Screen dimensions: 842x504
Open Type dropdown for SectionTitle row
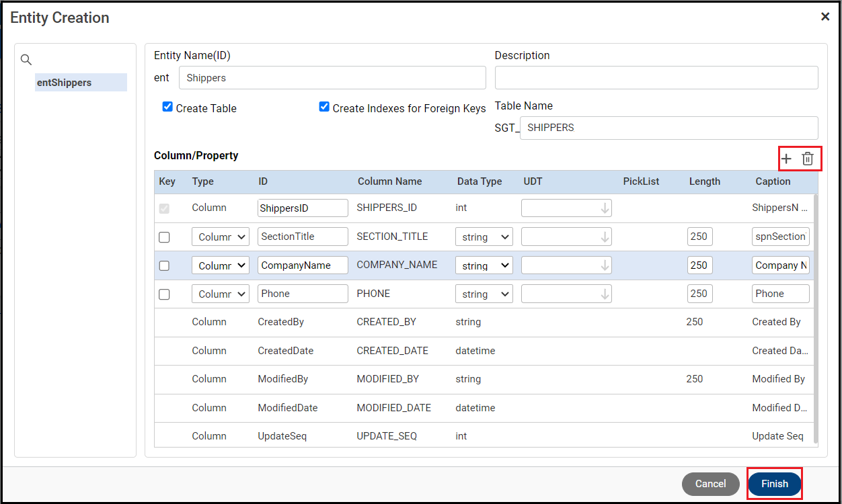pyautogui.click(x=220, y=237)
